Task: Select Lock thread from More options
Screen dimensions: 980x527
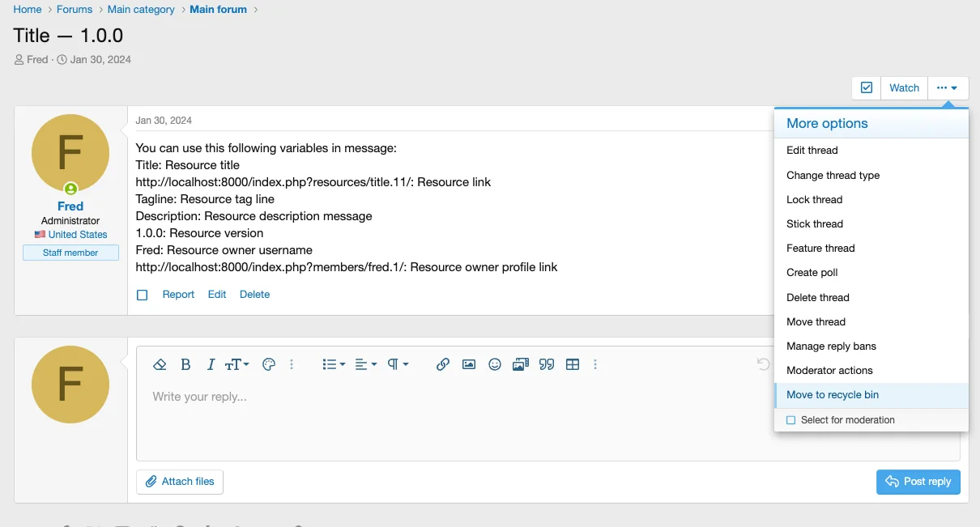Action: [x=814, y=200]
